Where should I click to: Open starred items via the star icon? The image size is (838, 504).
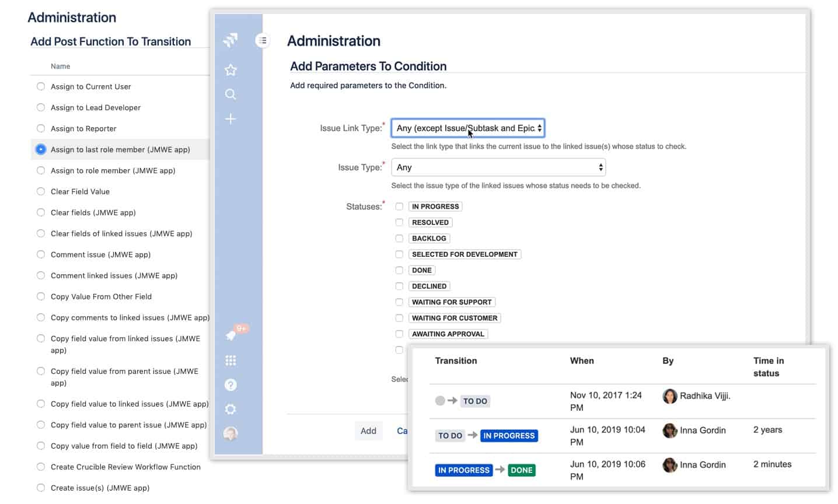coord(231,70)
